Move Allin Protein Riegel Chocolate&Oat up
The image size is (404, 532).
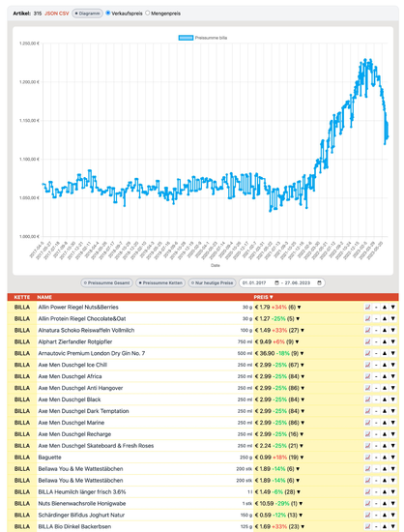tap(385, 318)
